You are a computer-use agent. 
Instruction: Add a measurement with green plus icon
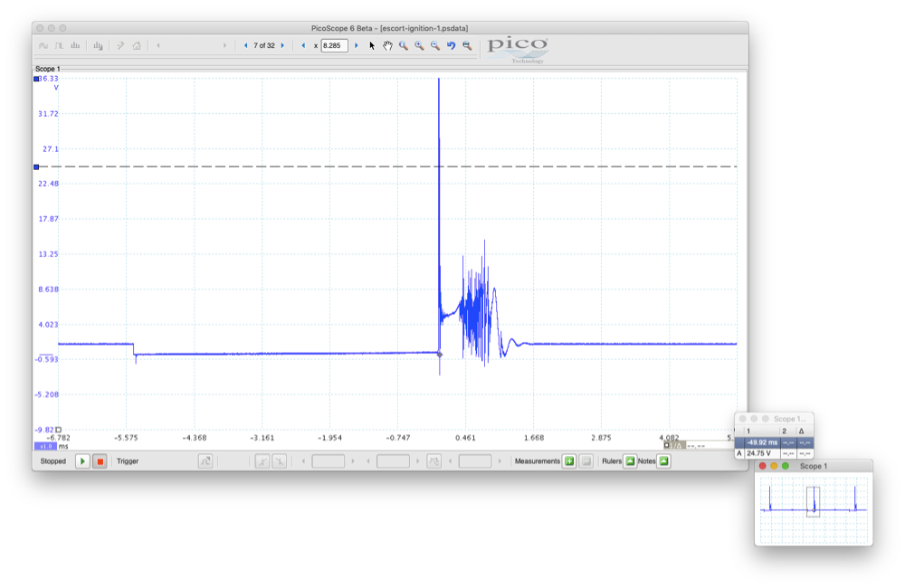(x=569, y=461)
